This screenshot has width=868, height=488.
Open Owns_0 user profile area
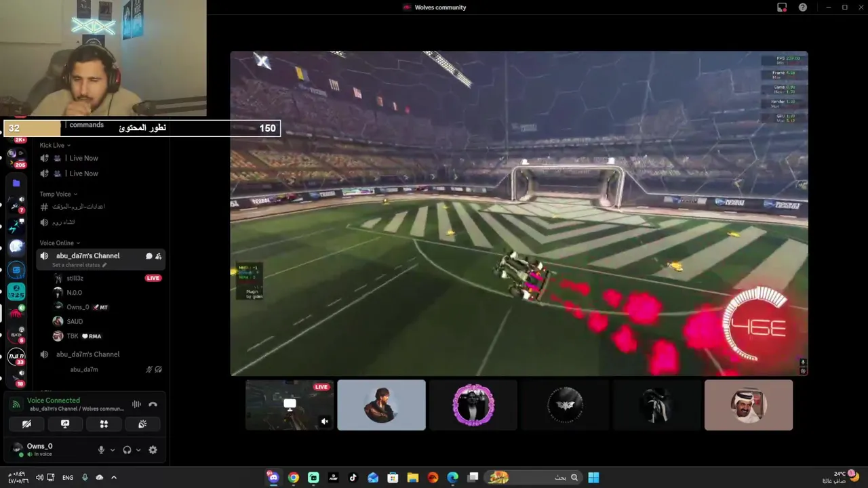coord(41,449)
